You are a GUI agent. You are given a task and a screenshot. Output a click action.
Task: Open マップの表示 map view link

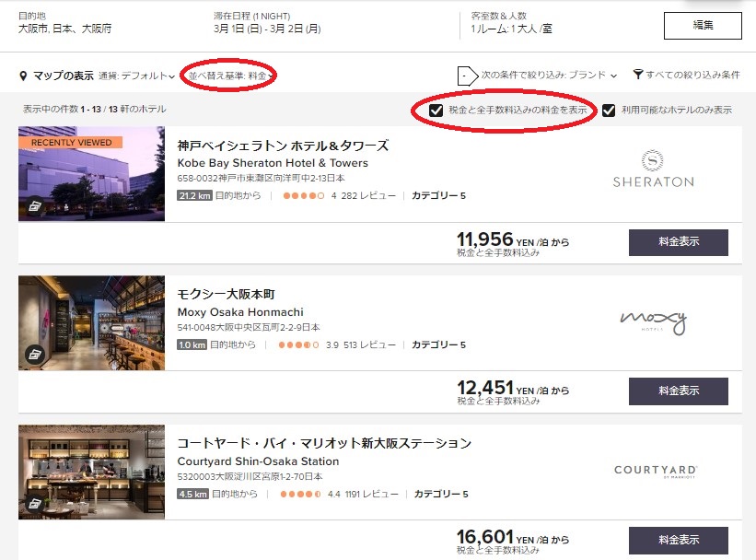[x=64, y=76]
